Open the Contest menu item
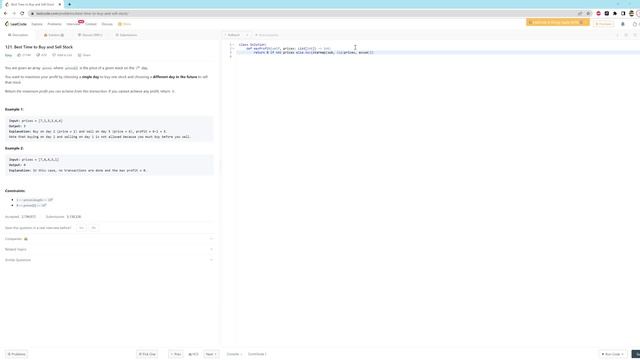Viewport: 640px width, 360px height. [91, 24]
